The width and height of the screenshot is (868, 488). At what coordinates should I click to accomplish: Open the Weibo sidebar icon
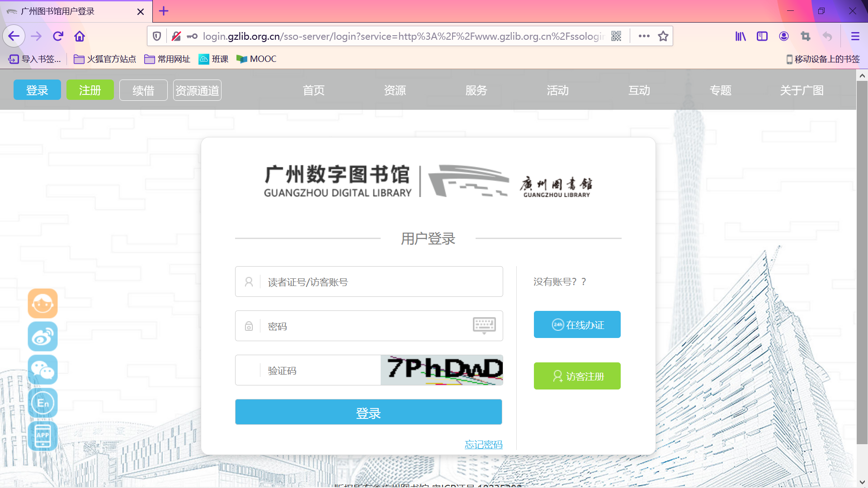tap(42, 337)
